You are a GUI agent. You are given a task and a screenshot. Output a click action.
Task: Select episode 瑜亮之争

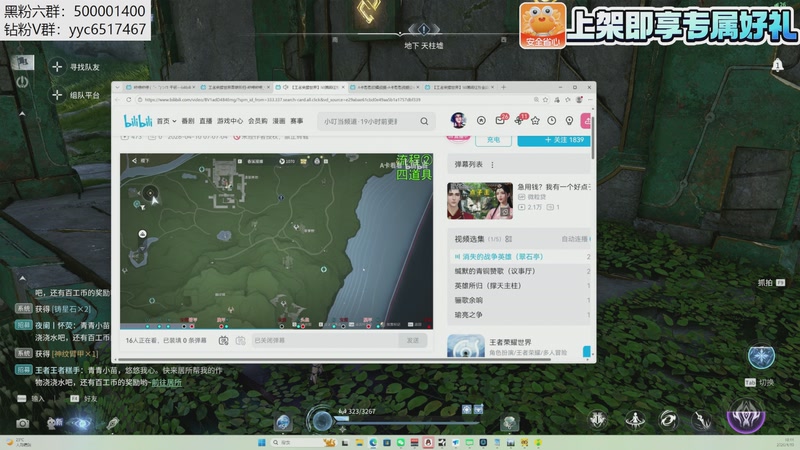pos(519,315)
